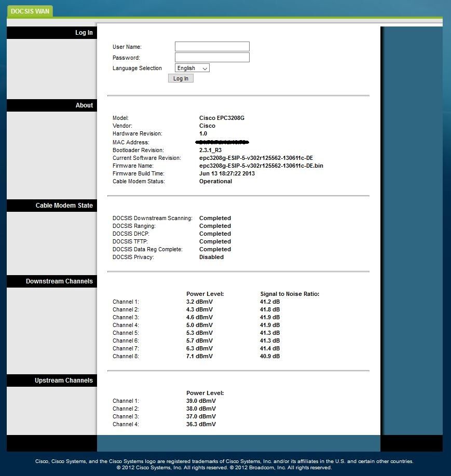The height and width of the screenshot is (476, 451).
Task: Click the Vendor value Cisco
Action: [x=207, y=126]
